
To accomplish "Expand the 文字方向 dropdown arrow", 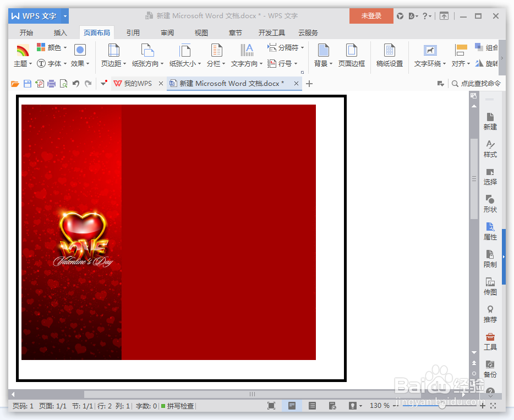I will tap(261, 63).
